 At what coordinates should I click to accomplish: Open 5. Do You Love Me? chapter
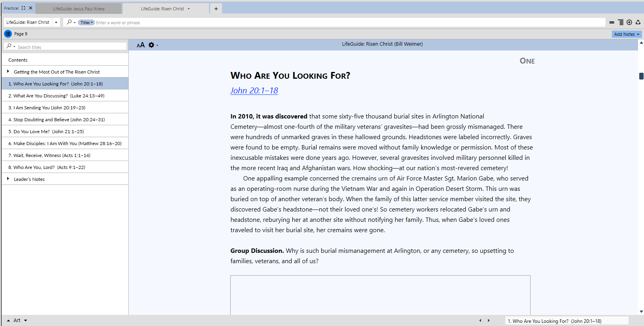65,132
